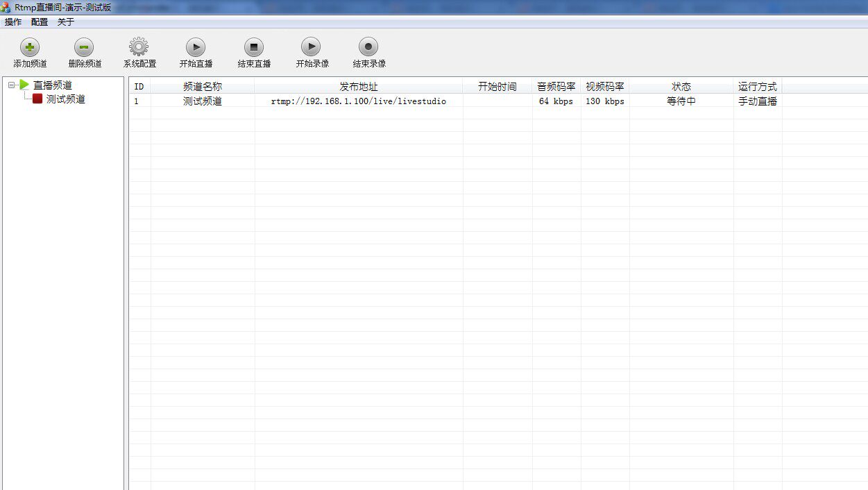Screen dimensions: 868x490
Task: Click the green plus Add Channel (添加频道) icon
Action: [30, 47]
